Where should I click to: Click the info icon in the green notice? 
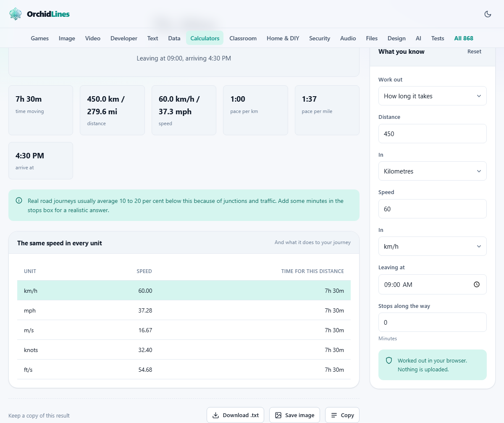(x=19, y=201)
